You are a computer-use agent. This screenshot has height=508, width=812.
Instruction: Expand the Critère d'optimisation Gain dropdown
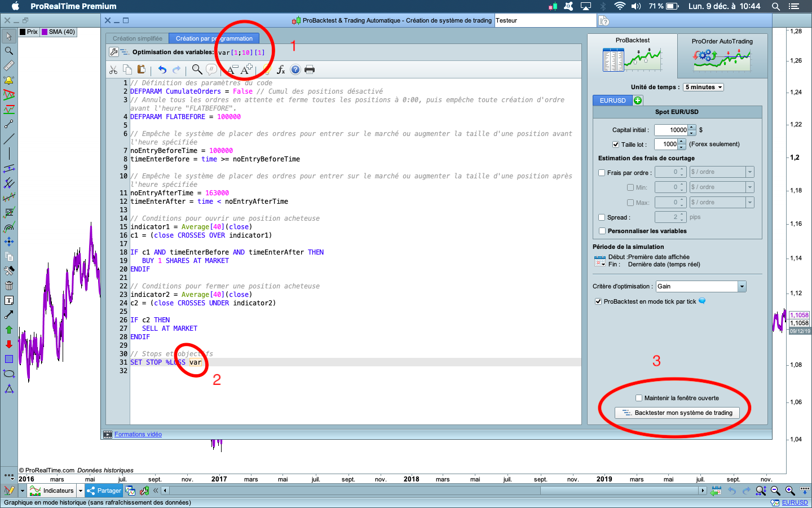pos(742,287)
